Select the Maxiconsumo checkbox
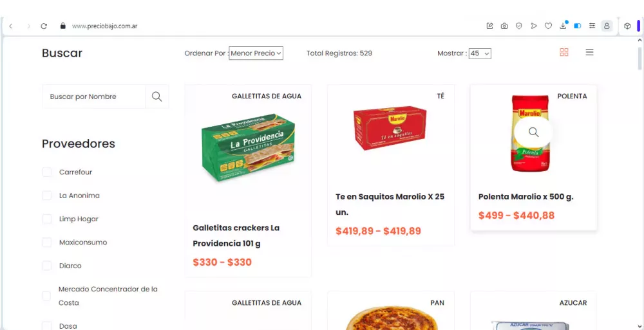The height and width of the screenshot is (330, 644). coord(47,242)
